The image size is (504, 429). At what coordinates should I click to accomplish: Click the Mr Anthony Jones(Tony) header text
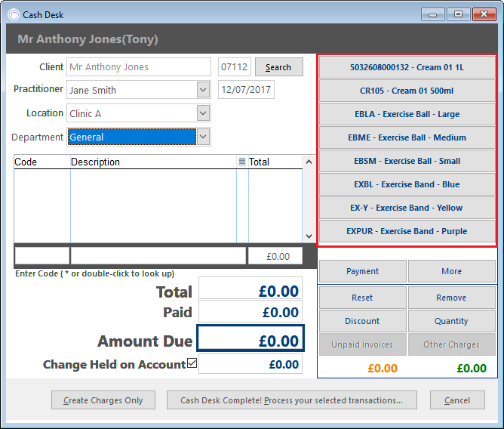[88, 39]
